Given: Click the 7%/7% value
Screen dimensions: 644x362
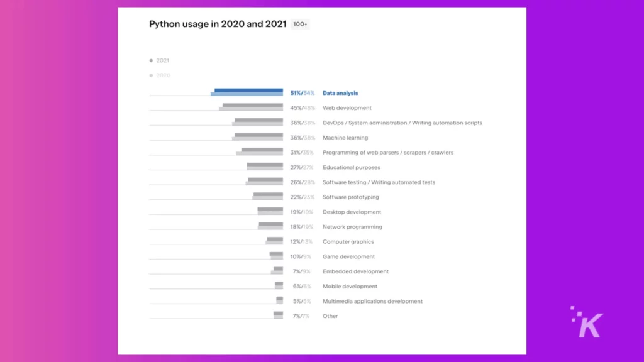Looking at the screenshot, I should click(x=301, y=316).
